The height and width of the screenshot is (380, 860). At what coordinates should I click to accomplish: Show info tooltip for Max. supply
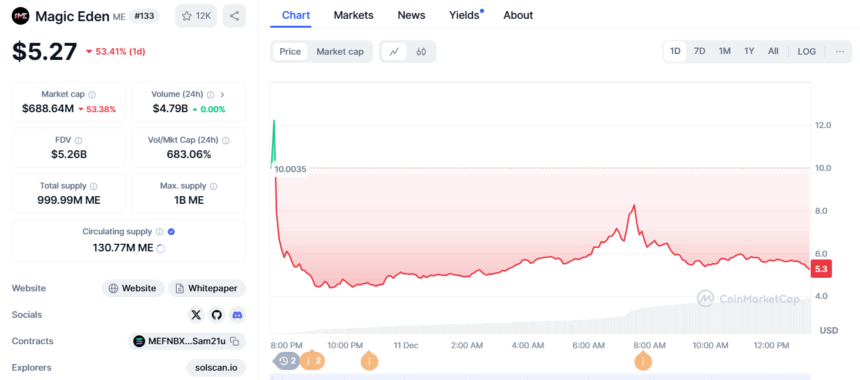[213, 186]
